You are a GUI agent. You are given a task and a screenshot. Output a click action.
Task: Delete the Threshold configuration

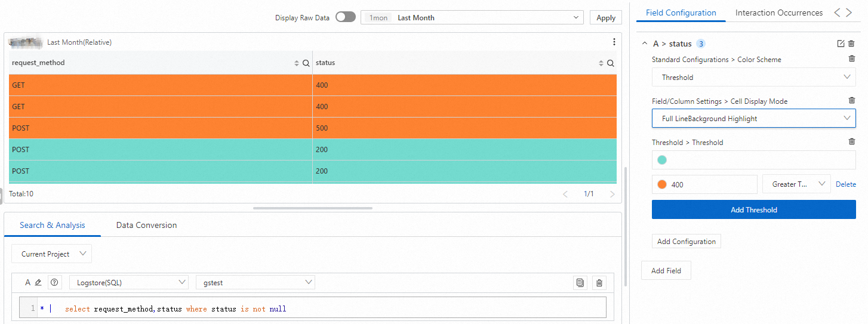852,141
